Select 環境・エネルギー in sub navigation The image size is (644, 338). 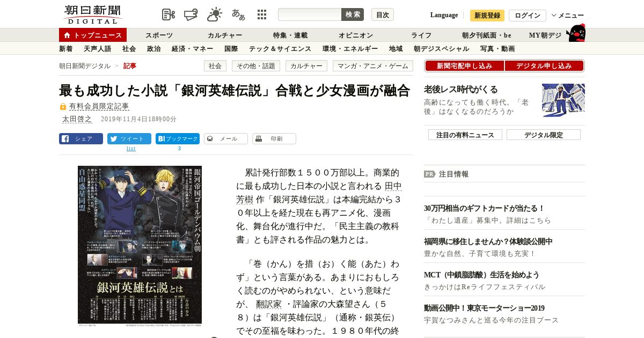pos(350,49)
